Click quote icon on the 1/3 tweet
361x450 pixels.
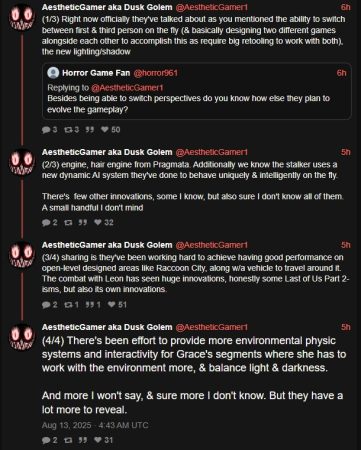tap(89, 130)
